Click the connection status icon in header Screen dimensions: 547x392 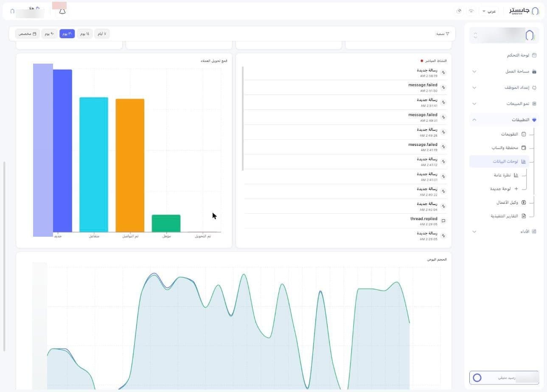[471, 11]
